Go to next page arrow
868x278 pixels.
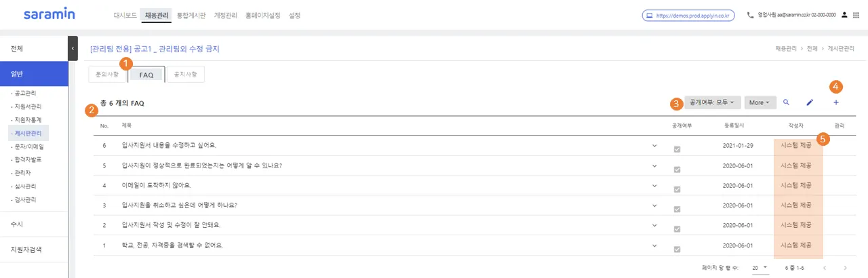(844, 268)
